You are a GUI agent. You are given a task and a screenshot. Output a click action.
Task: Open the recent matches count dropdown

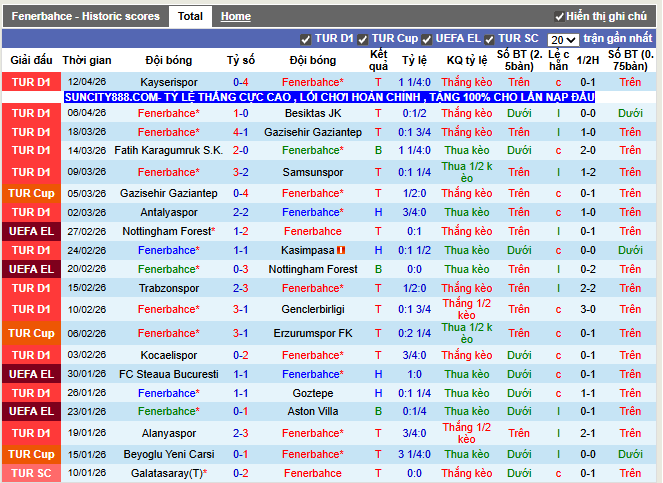[x=563, y=40]
